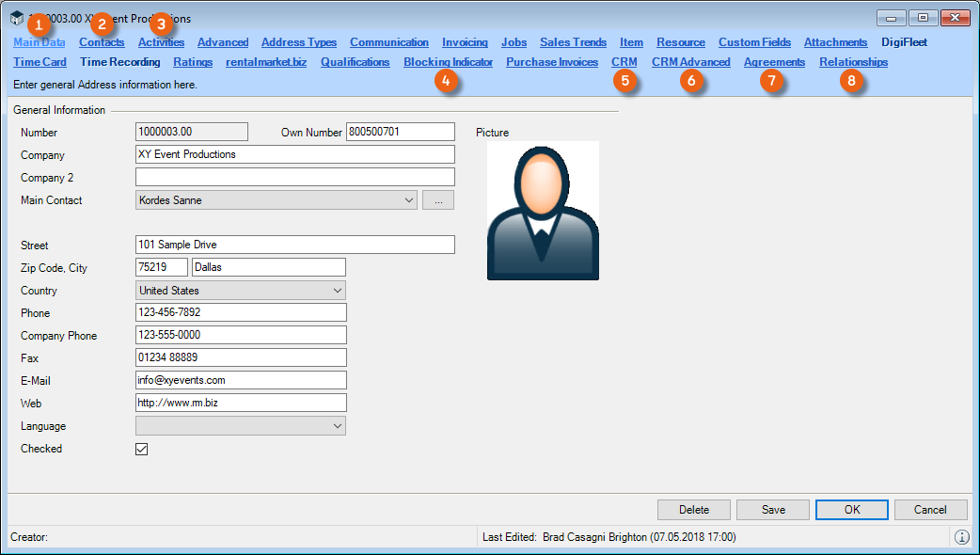Image resolution: width=980 pixels, height=555 pixels.
Task: Confirm with the OK button
Action: click(851, 510)
